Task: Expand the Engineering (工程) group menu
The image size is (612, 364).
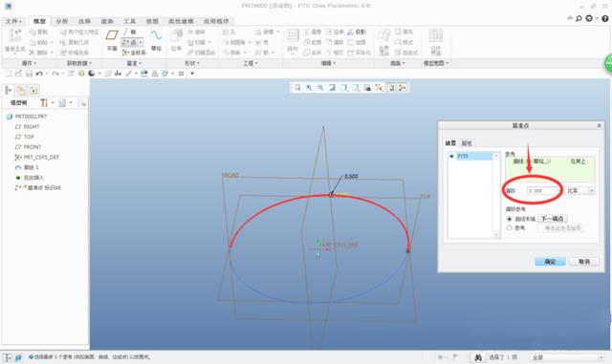Action: (x=251, y=63)
